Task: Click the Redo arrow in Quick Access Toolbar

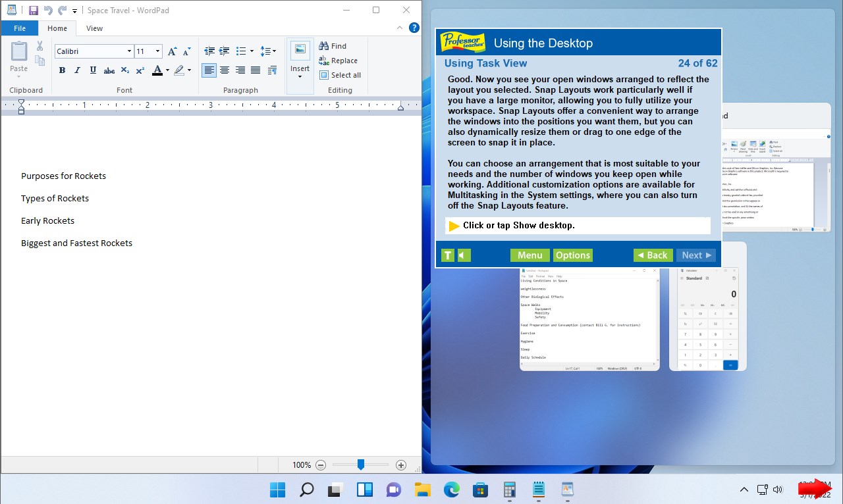Action: tap(63, 11)
